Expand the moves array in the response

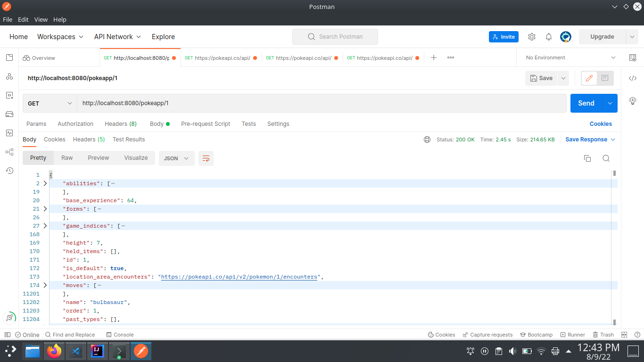click(45, 285)
